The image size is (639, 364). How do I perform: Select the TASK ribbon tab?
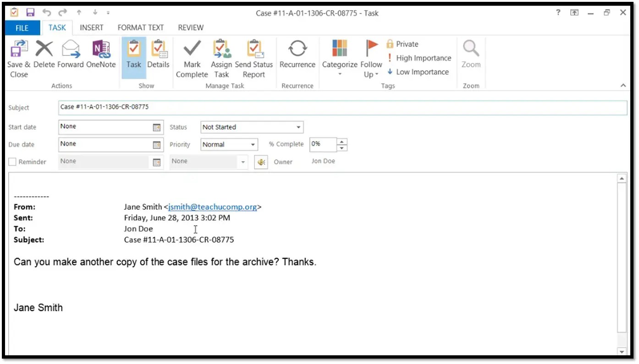click(x=57, y=27)
